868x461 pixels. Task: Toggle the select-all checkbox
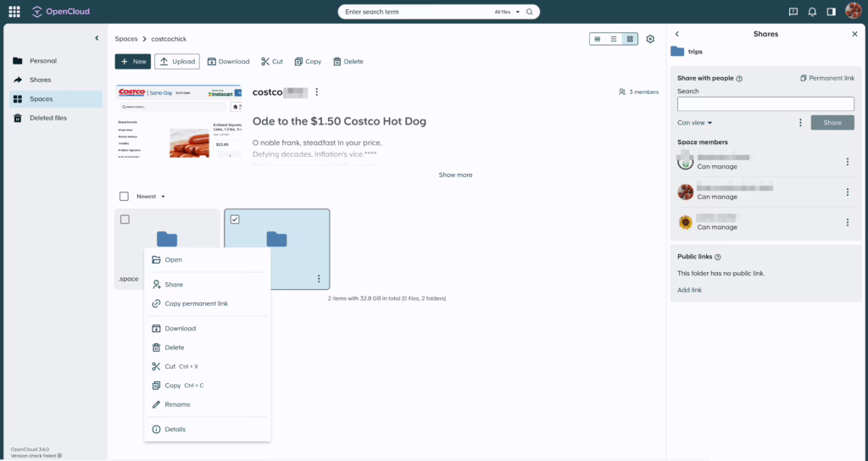tap(124, 197)
